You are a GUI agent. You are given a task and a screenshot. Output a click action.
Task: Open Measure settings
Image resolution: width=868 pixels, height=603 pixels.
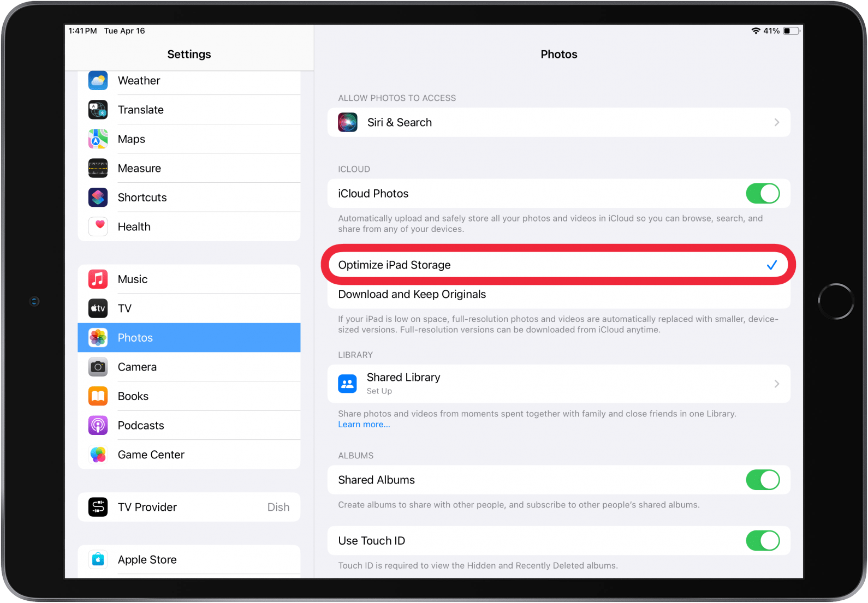click(189, 168)
